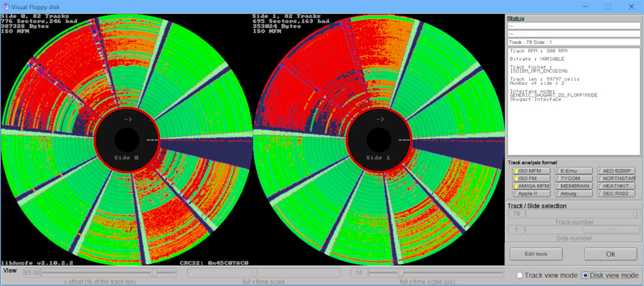Enable Arburg track format

point(573,194)
